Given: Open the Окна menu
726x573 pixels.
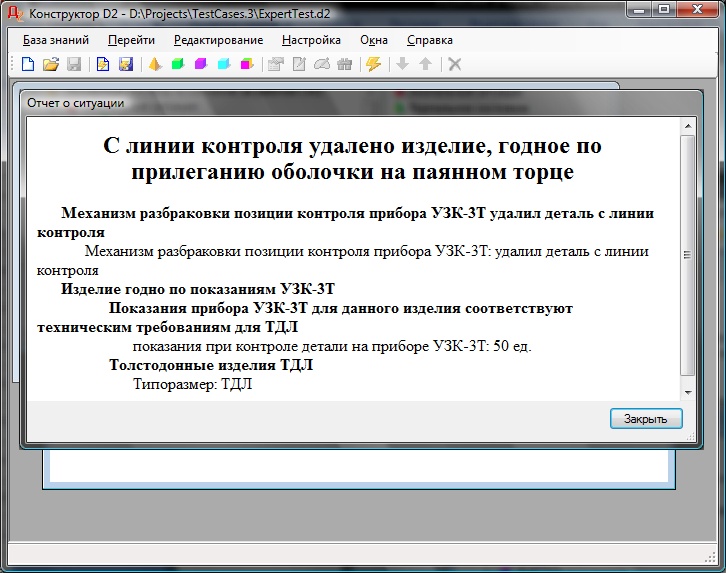Looking at the screenshot, I should pyautogui.click(x=374, y=40).
